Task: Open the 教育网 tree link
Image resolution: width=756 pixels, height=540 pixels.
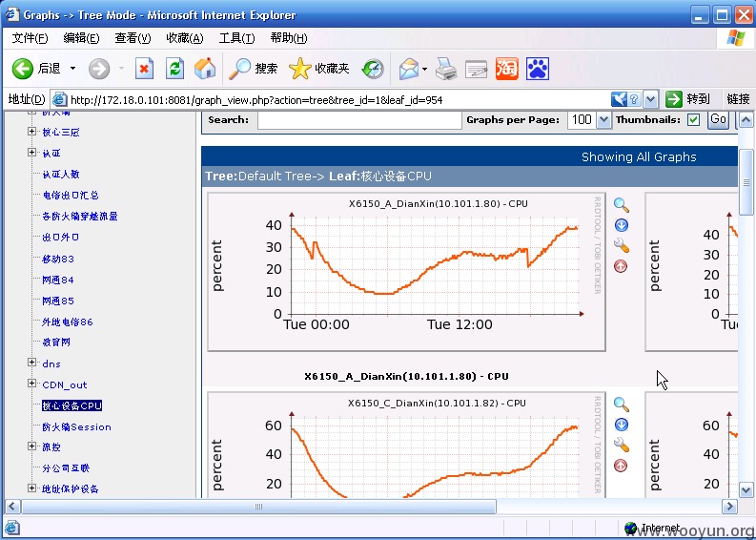Action: coord(56,343)
